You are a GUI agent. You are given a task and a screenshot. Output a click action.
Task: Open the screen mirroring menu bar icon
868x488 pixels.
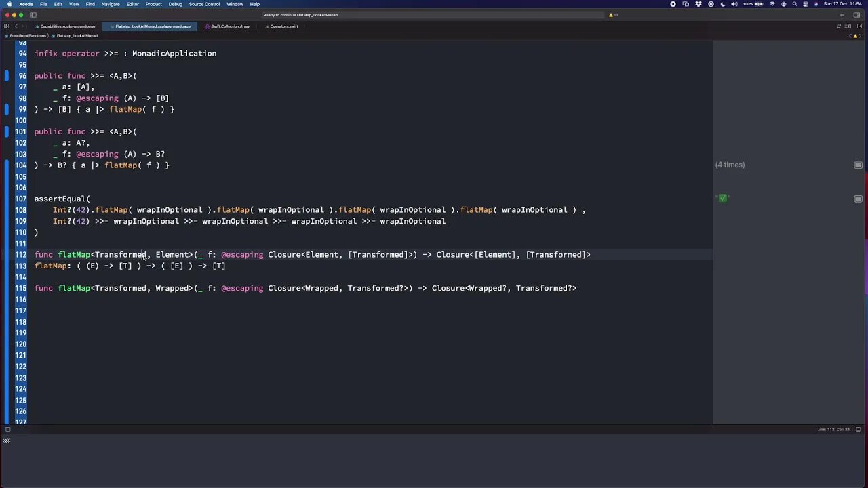pos(686,4)
